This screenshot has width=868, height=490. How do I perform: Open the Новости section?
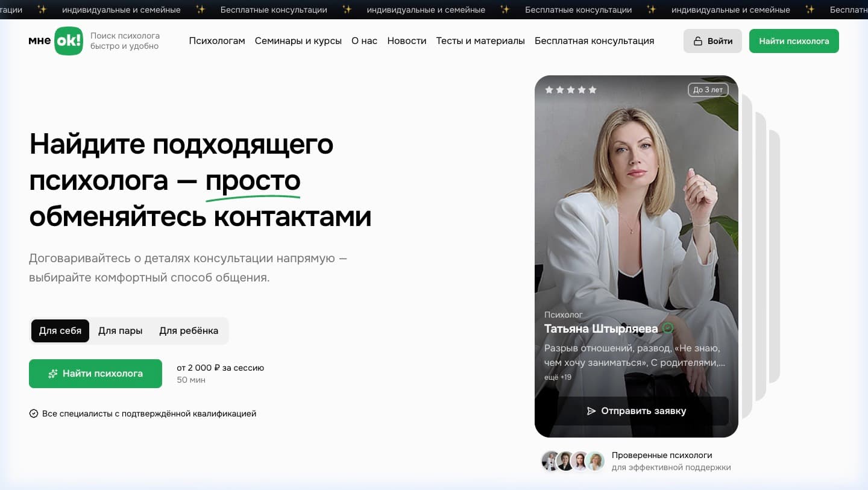[407, 41]
